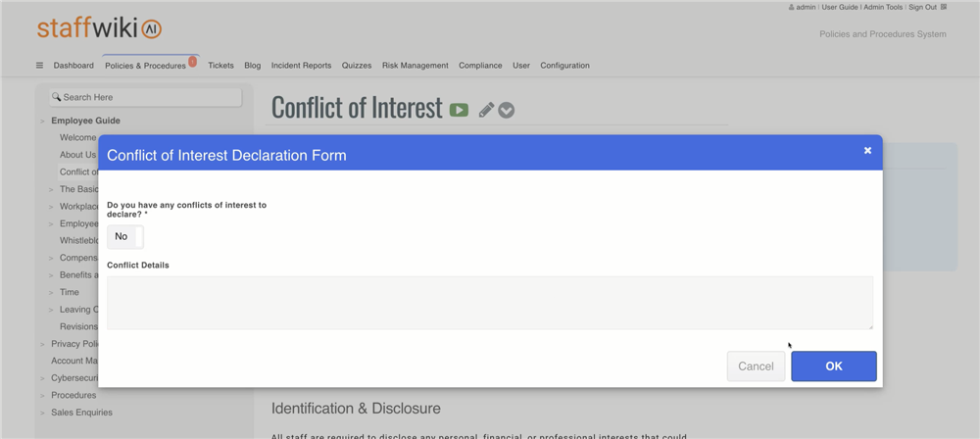
Task: Click the green play icon beside page title
Action: [x=459, y=110]
